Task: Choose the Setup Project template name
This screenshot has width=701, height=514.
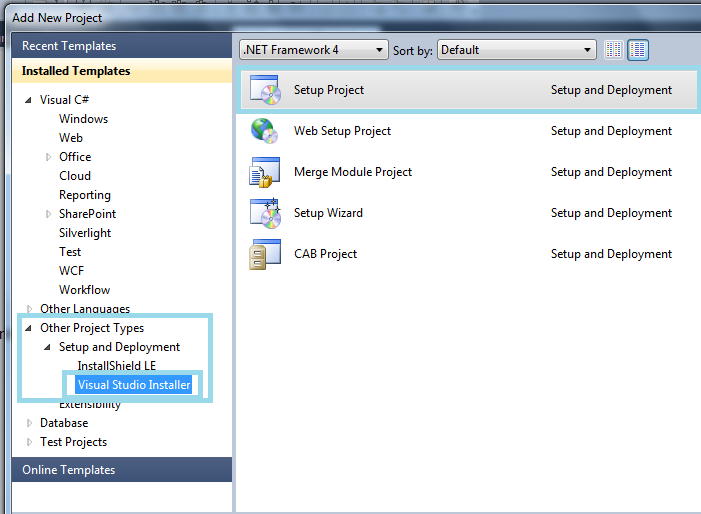Action: click(x=329, y=90)
